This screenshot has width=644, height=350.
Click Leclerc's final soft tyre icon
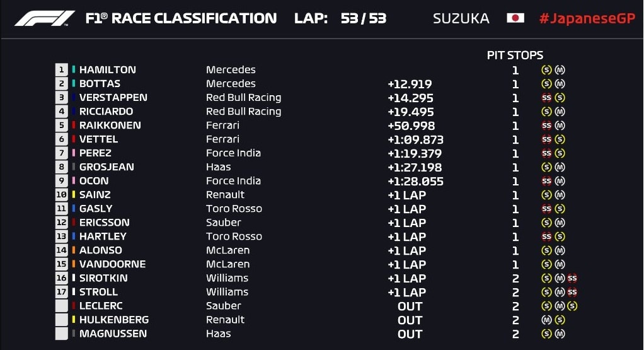tap(572, 306)
